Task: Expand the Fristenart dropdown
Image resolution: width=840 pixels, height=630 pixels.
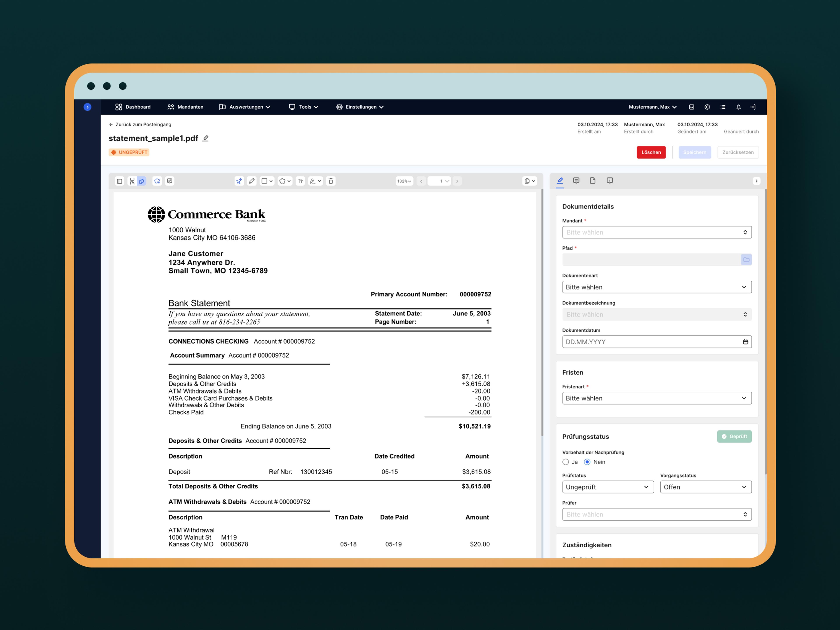Action: (657, 398)
